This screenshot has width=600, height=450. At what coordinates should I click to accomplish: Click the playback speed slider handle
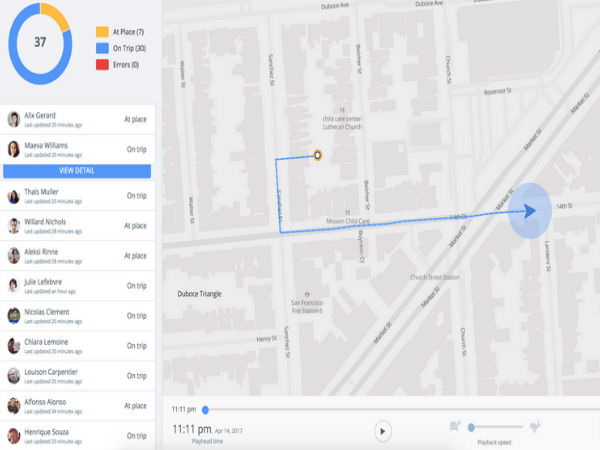470,427
